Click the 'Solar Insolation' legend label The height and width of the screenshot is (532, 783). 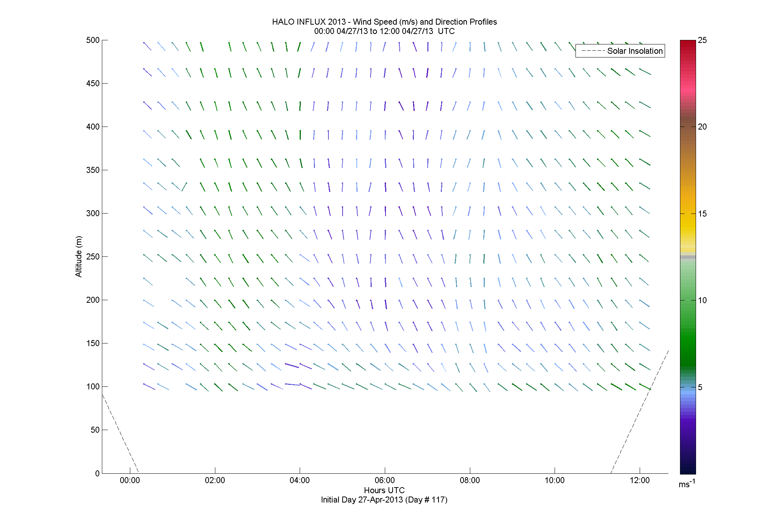click(x=635, y=51)
